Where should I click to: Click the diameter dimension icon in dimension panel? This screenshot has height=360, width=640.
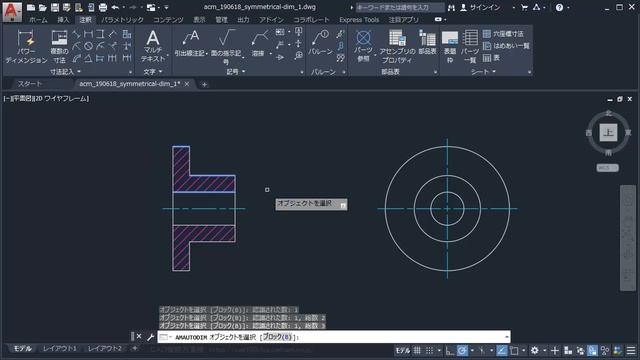point(89,46)
